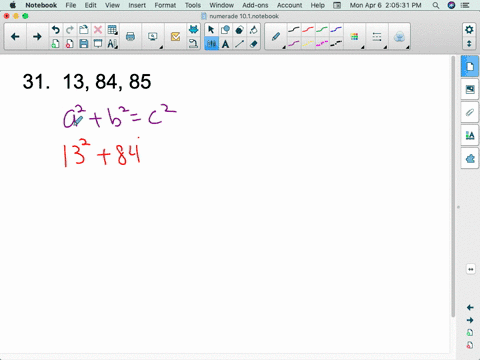Select the Lines tool

tap(239, 44)
